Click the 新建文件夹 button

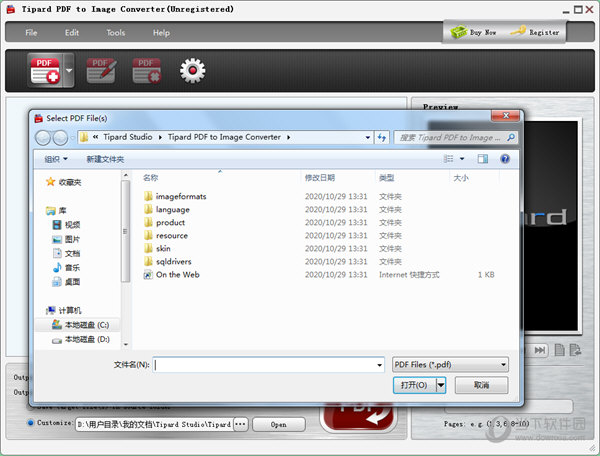(x=105, y=159)
